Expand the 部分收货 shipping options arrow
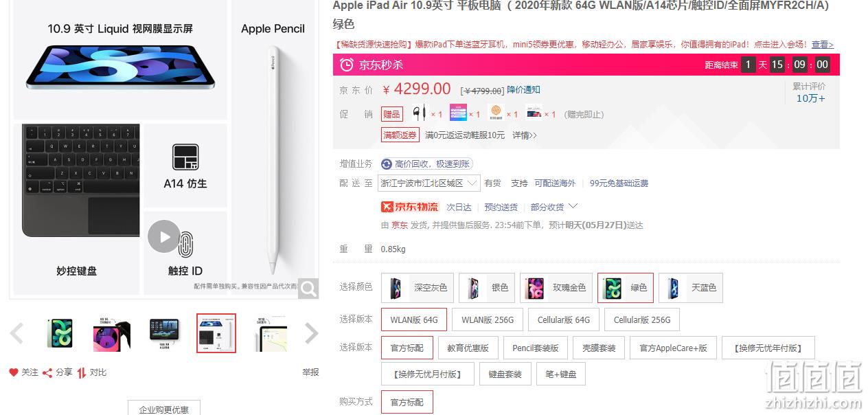 point(573,206)
